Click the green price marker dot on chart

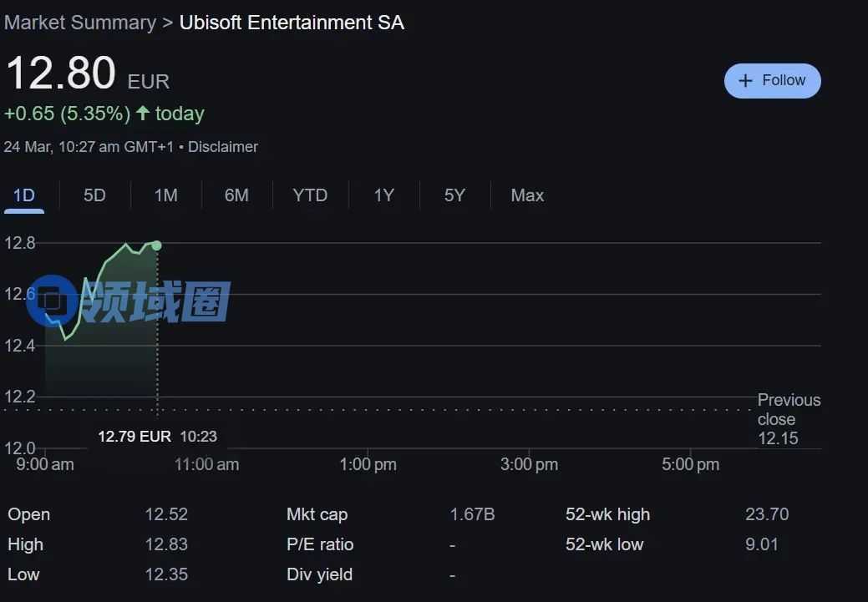(x=157, y=245)
